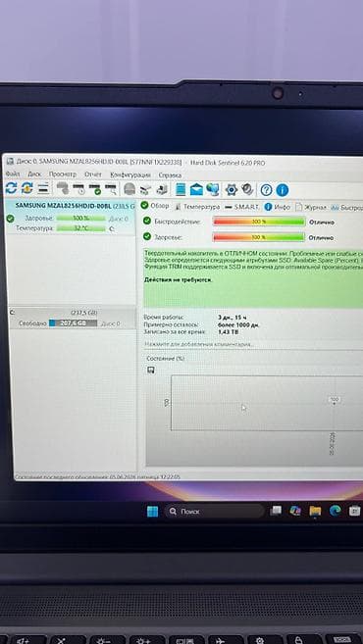Open File Explorer from the taskbar

pos(315,511)
